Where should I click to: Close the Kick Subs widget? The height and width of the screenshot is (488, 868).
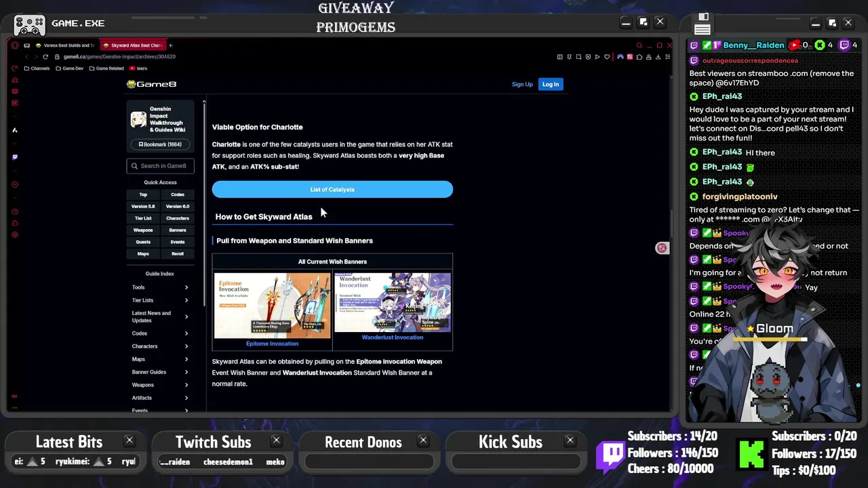(x=570, y=441)
